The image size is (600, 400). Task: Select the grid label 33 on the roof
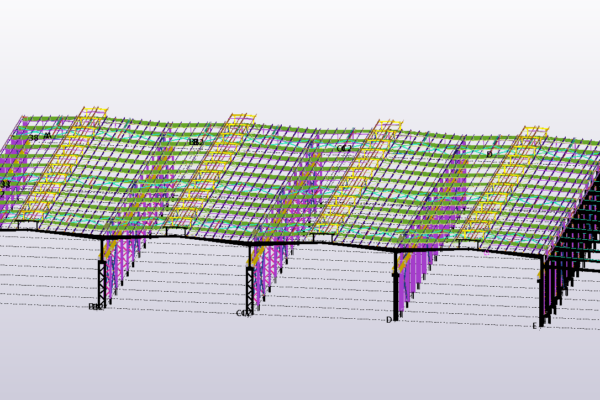pyautogui.click(x=5, y=184)
